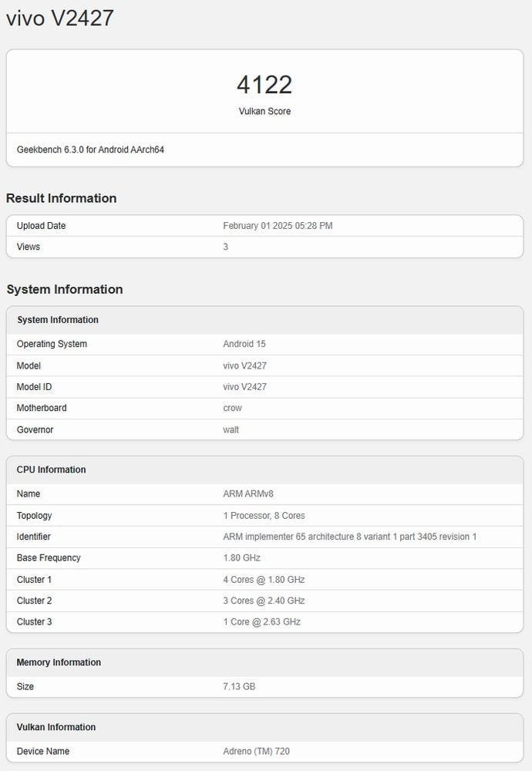Image resolution: width=532 pixels, height=771 pixels.
Task: Click the ARM ARMv8 CPU name value
Action: (x=248, y=493)
